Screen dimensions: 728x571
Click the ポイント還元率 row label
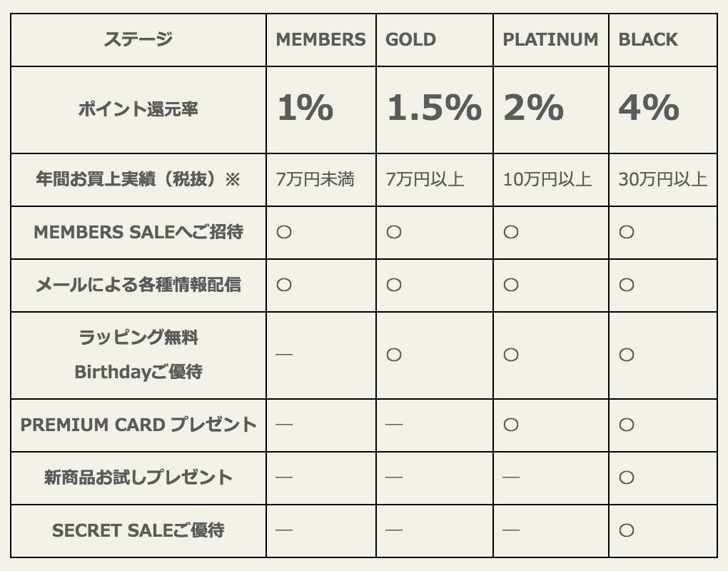tap(138, 109)
